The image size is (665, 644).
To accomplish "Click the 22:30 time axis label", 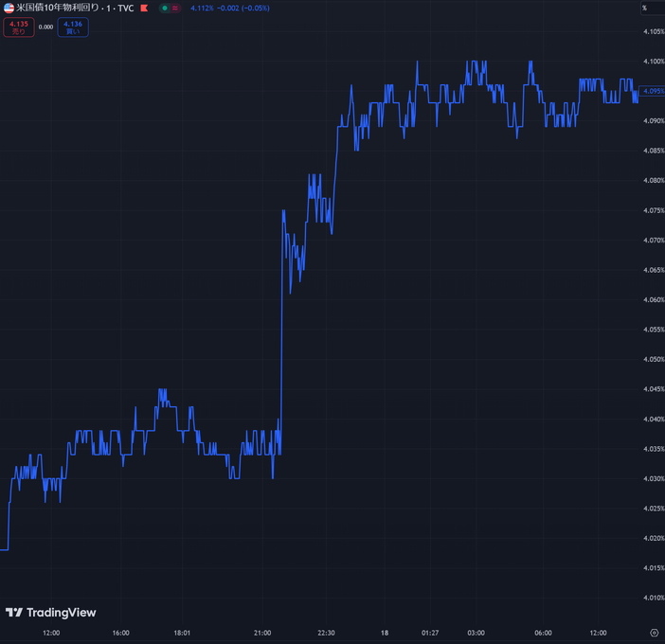I will point(326,633).
